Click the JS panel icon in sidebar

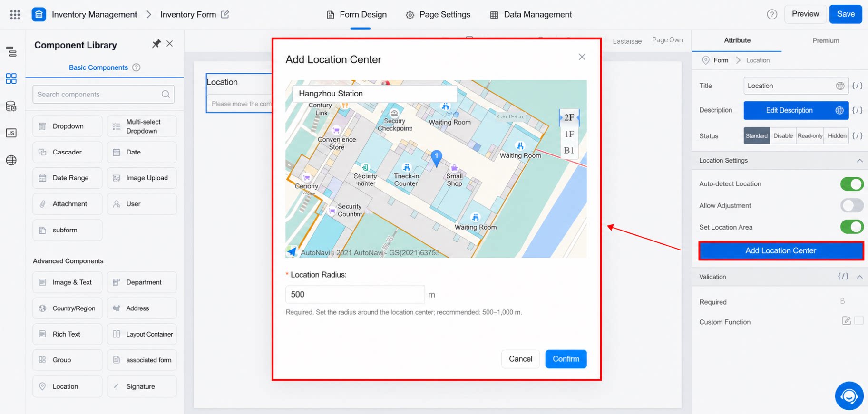click(11, 133)
